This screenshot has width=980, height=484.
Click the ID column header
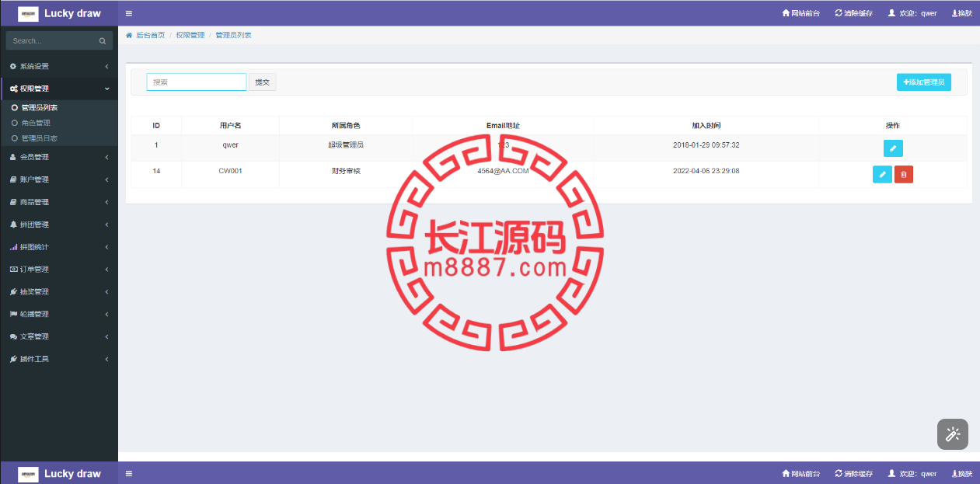pyautogui.click(x=156, y=125)
